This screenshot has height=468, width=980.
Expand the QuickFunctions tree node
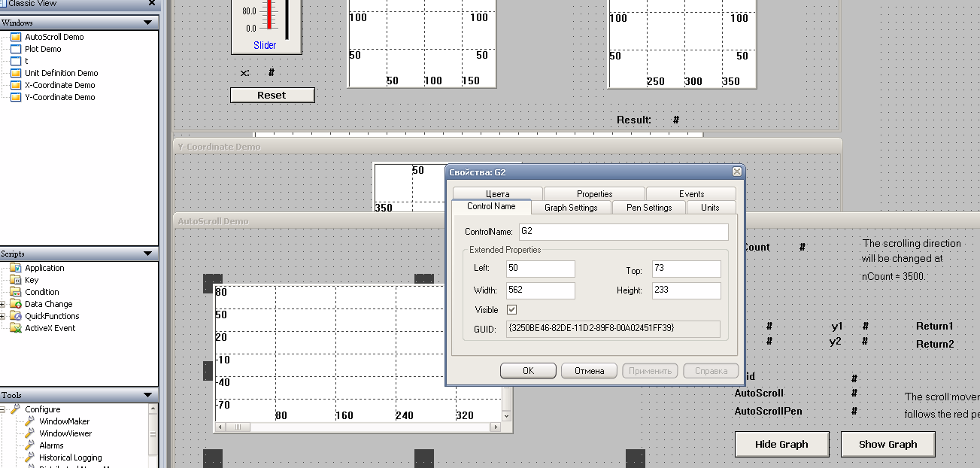pos(3,316)
